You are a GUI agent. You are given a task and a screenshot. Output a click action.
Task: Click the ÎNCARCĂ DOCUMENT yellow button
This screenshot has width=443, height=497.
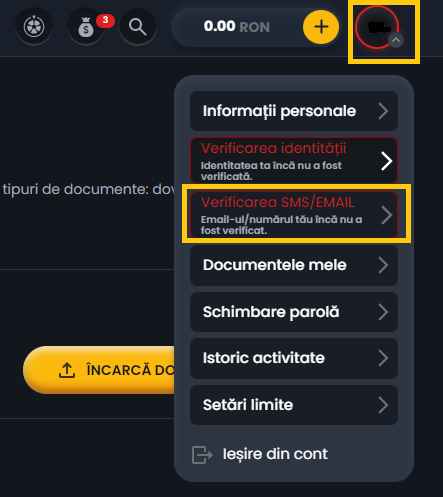(99, 370)
